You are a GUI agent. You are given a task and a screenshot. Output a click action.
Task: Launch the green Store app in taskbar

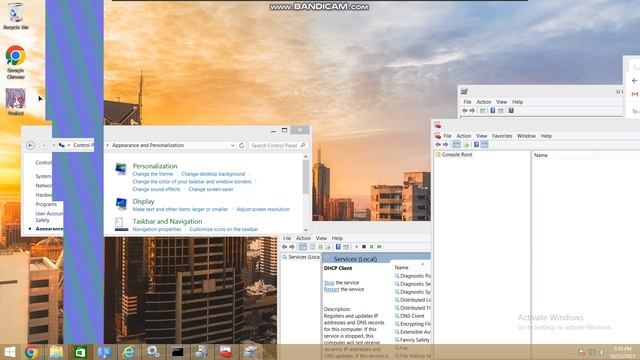click(x=80, y=352)
